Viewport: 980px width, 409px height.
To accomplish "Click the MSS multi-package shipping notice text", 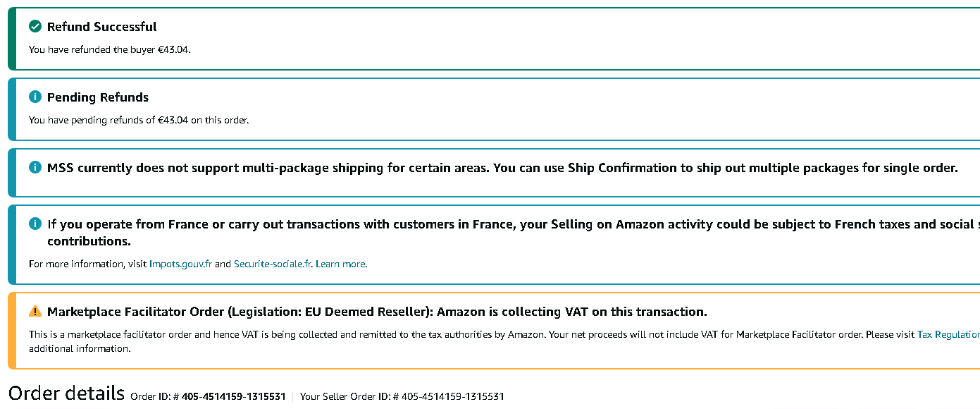I will (x=502, y=168).
